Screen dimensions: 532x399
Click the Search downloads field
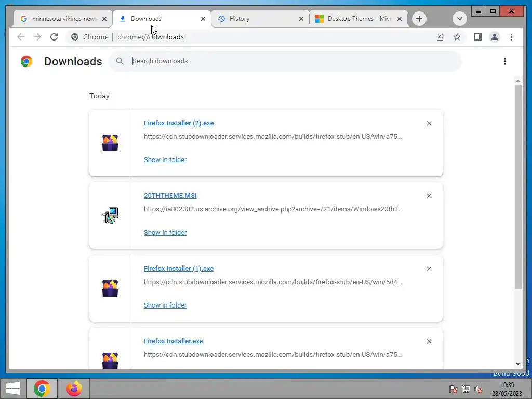click(x=285, y=61)
